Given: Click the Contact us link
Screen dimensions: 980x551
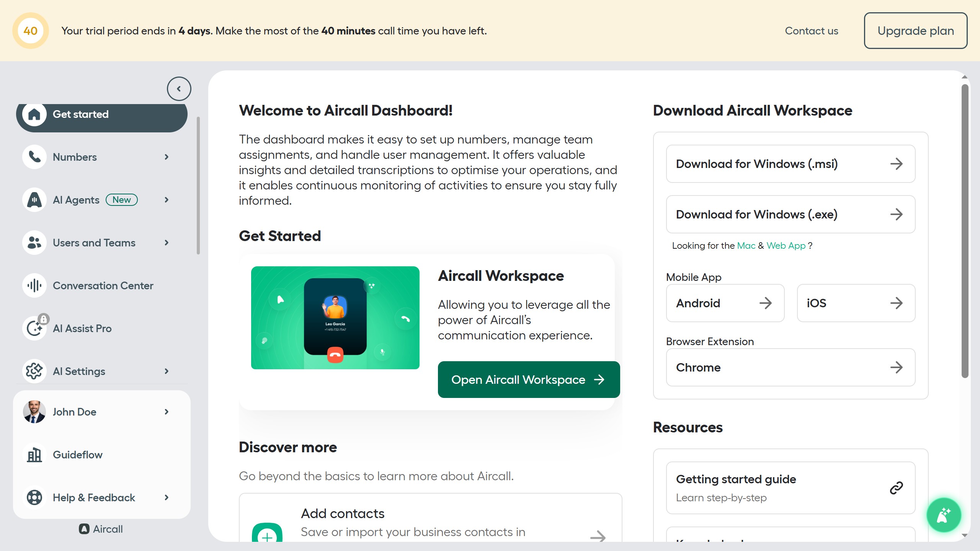Looking at the screenshot, I should pos(811,31).
